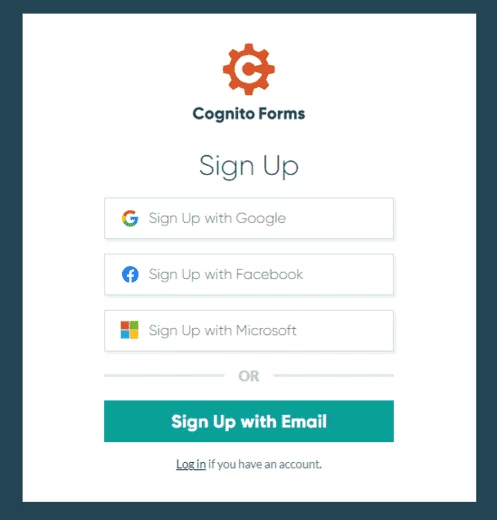Click the Google G icon
This screenshot has width=497, height=520.
(x=130, y=218)
